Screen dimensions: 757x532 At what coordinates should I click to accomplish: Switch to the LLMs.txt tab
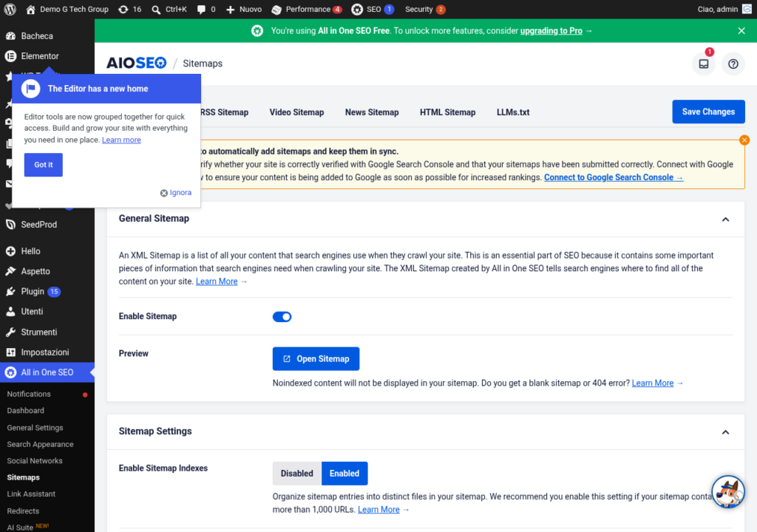(513, 112)
